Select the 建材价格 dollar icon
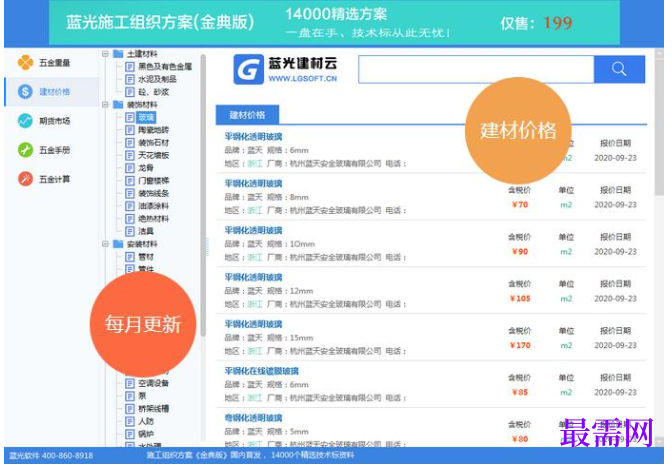 [x=25, y=91]
